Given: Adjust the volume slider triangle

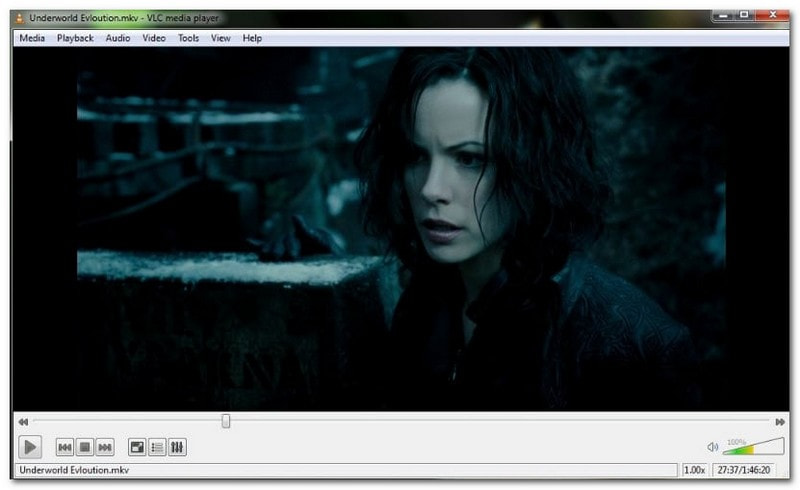Looking at the screenshot, I should click(754, 446).
